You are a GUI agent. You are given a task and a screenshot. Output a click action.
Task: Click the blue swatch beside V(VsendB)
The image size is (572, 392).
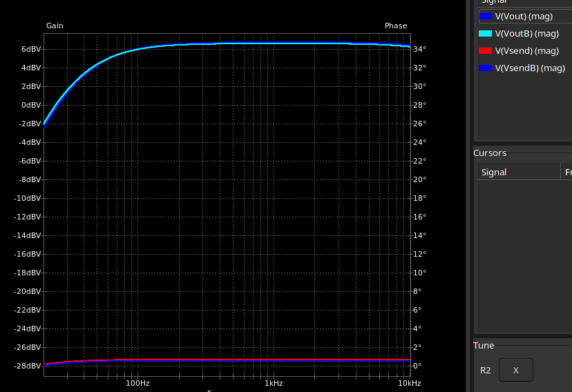click(x=485, y=68)
